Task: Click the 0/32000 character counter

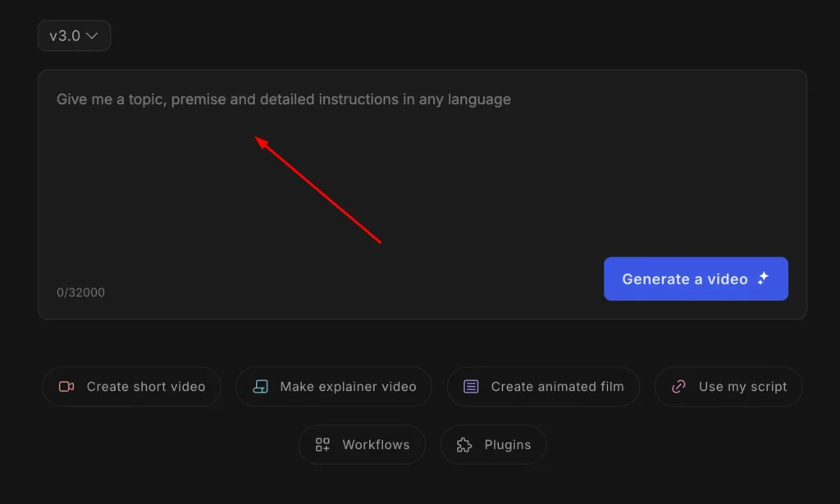Action: (81, 292)
